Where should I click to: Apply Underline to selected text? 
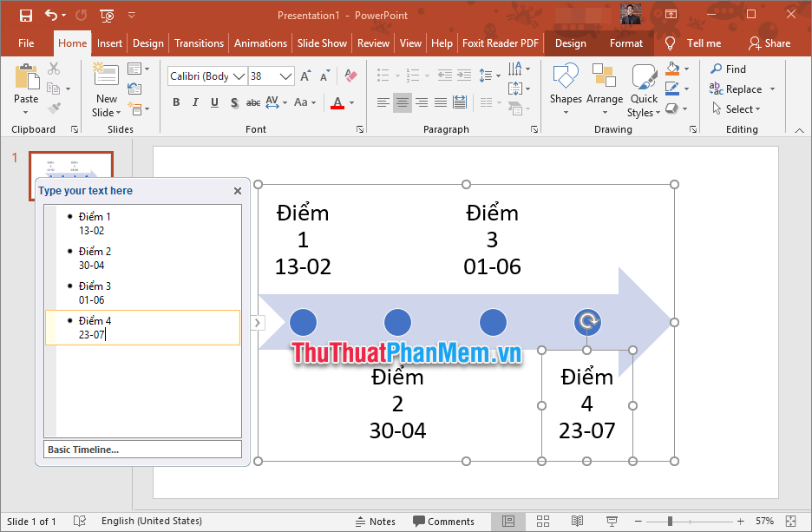(213, 102)
